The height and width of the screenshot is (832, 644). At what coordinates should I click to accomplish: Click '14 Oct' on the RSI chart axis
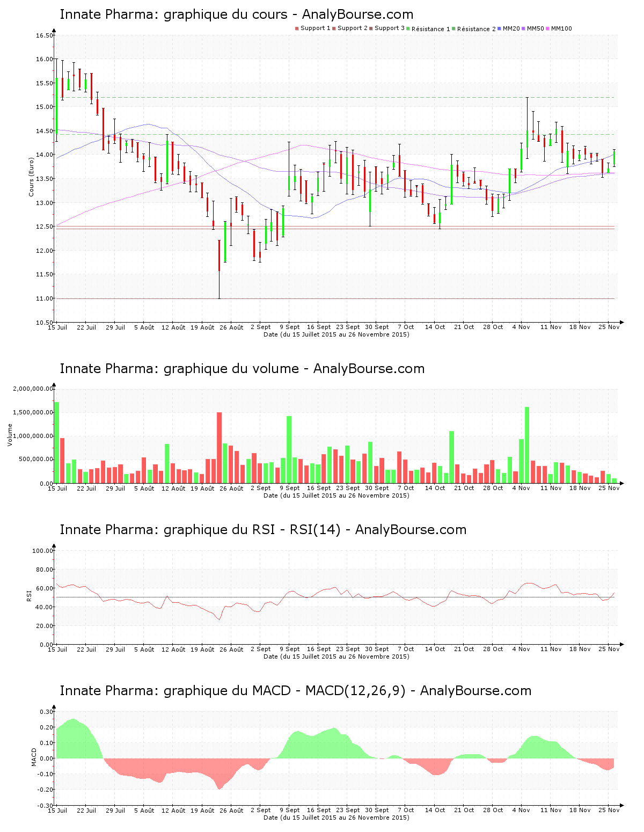pyautogui.click(x=435, y=649)
